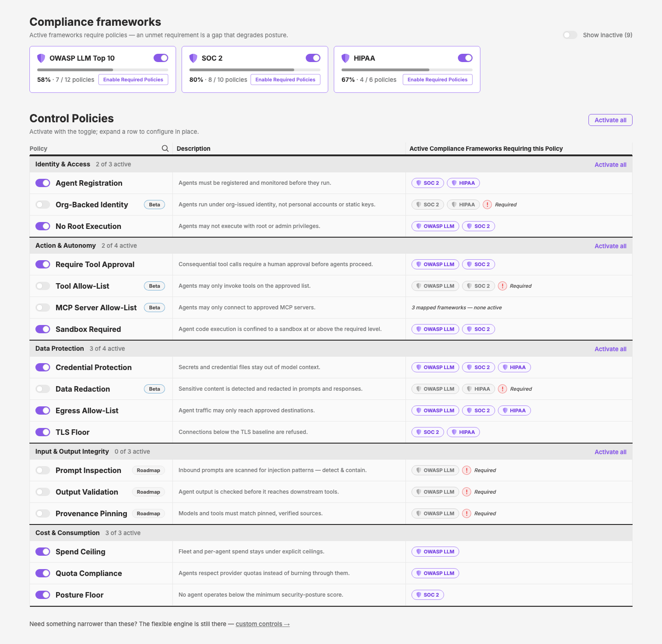Image resolution: width=662 pixels, height=644 pixels.
Task: Expand the Posture Floor policy row
Action: tap(331, 595)
